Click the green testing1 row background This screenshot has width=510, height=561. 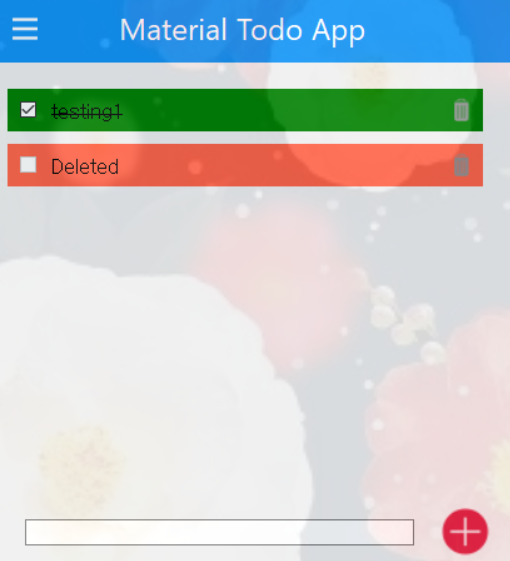point(245,110)
